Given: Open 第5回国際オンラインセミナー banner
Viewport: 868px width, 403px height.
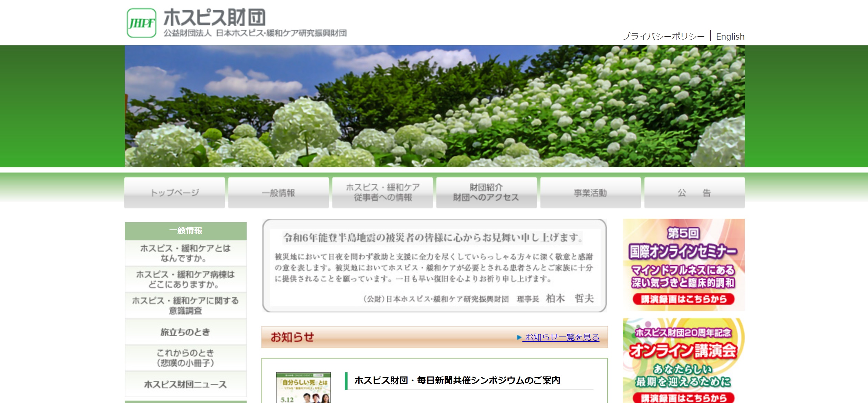Looking at the screenshot, I should coord(683,265).
